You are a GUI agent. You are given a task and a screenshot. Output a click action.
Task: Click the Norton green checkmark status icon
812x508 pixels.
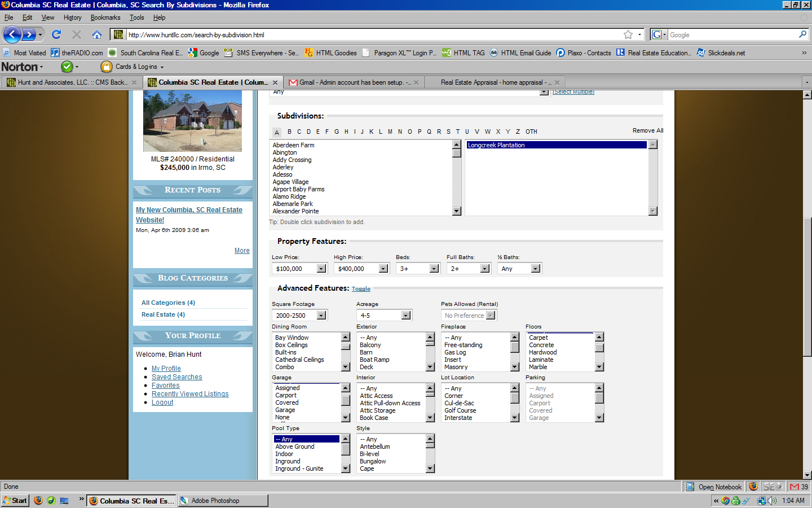click(67, 67)
